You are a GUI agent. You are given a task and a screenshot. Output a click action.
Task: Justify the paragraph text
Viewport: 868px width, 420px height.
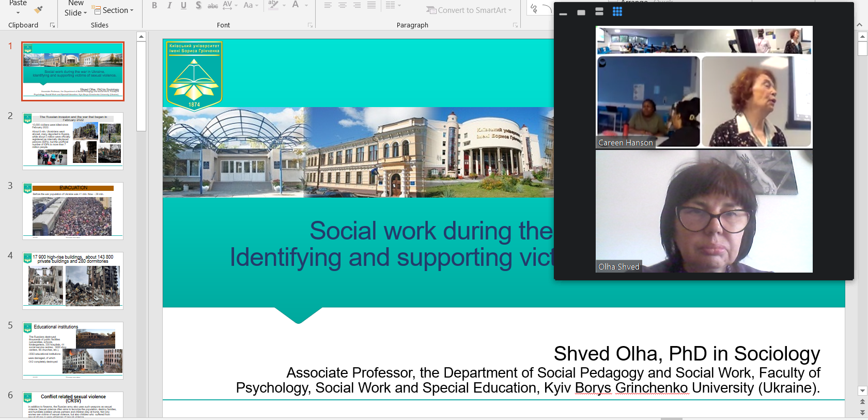point(371,6)
